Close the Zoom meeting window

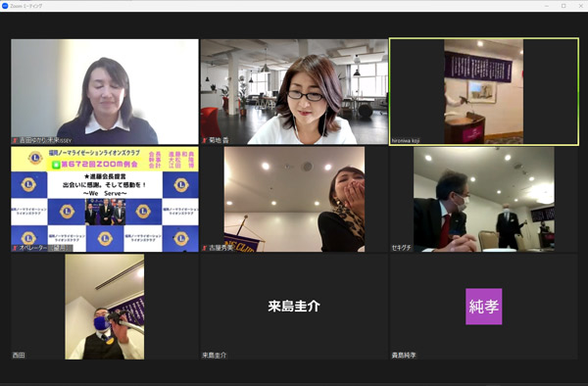(580, 6)
